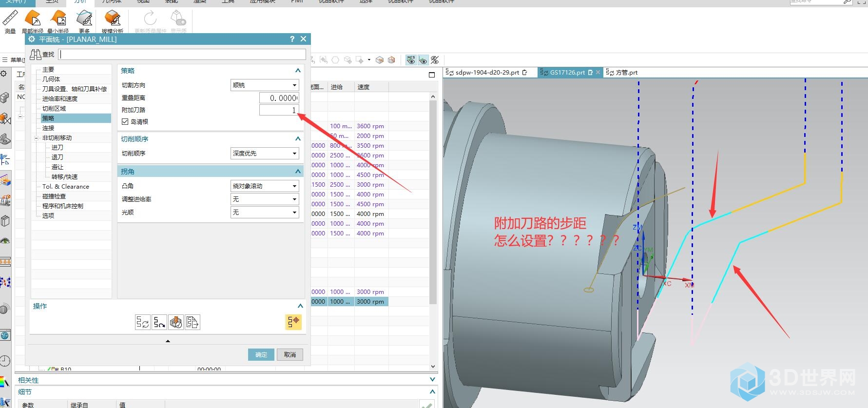Viewport: 868px width, 408px height.
Task: Open the 凸角 绕对象滚动 dropdown
Action: click(264, 186)
